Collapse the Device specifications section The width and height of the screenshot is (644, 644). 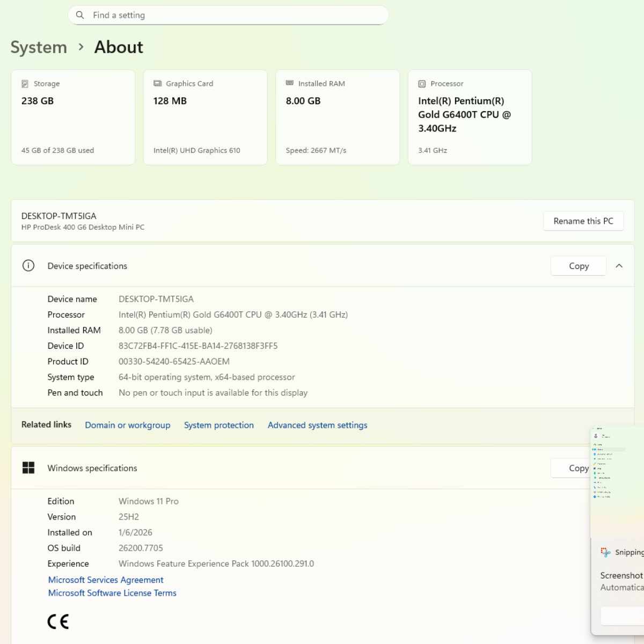click(619, 266)
